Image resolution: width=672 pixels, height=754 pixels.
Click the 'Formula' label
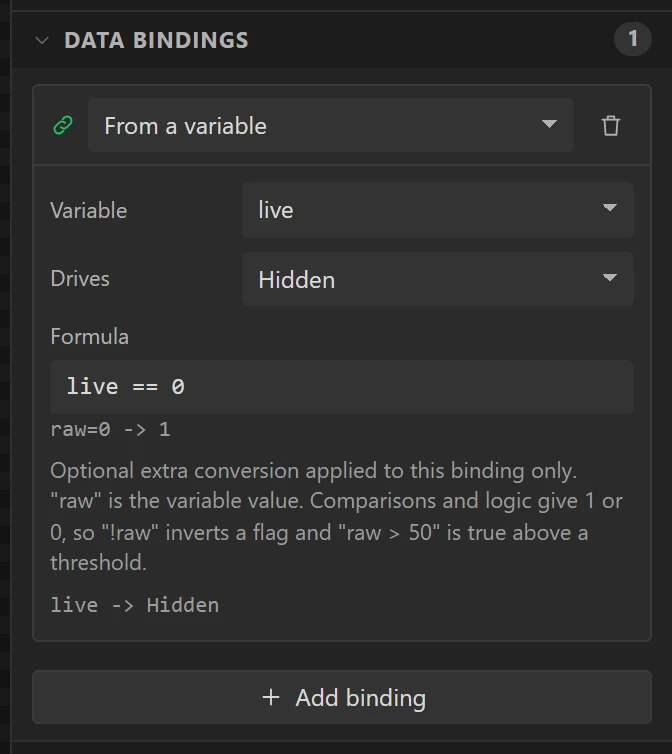coord(89,337)
